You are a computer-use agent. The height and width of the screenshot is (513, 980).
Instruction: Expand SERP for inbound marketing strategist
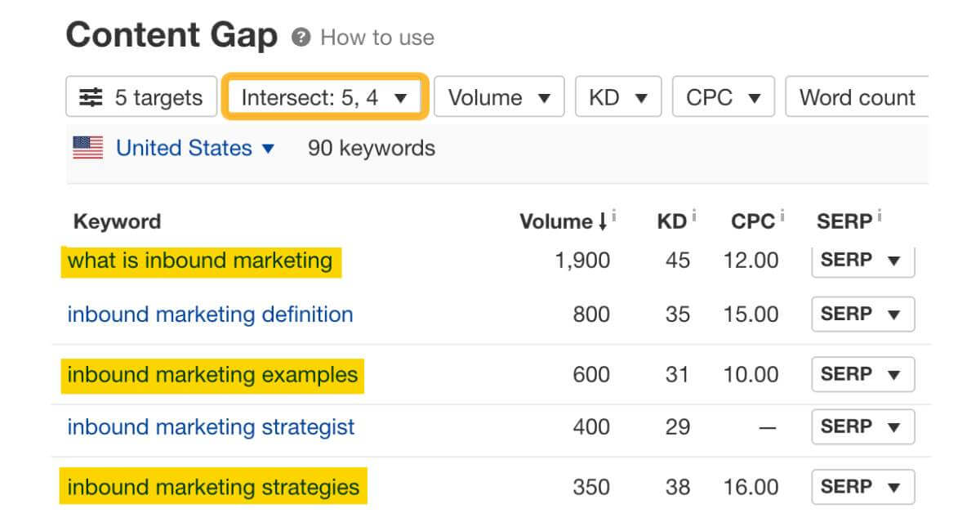(862, 427)
